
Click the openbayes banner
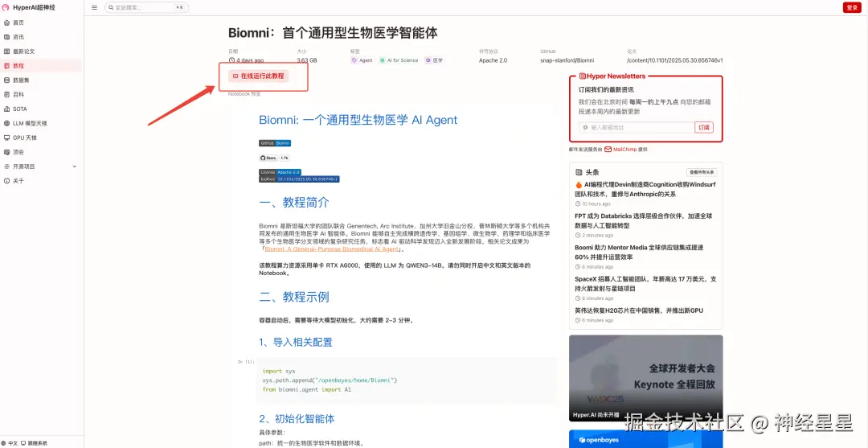pos(646,439)
